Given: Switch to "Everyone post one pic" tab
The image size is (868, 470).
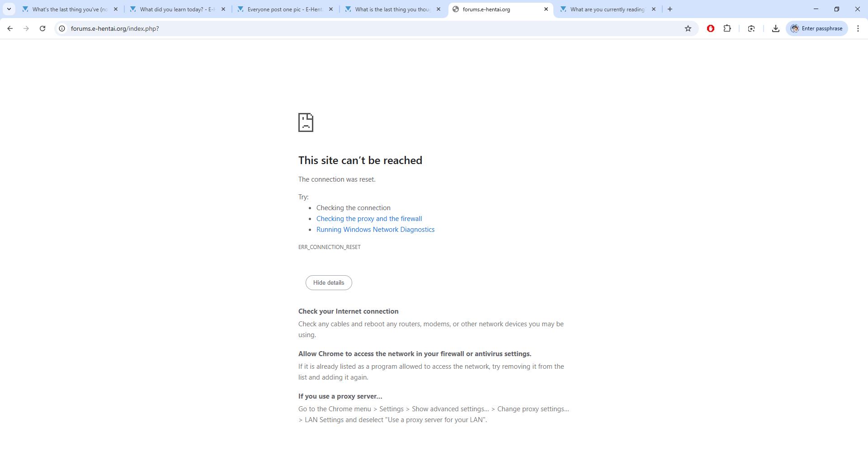Looking at the screenshot, I should [x=284, y=9].
